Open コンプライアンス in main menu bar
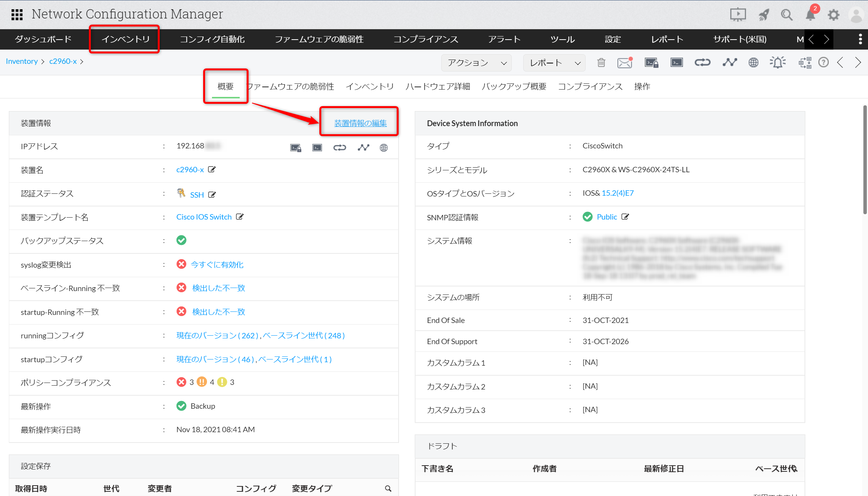The width and height of the screenshot is (868, 496). 426,39
